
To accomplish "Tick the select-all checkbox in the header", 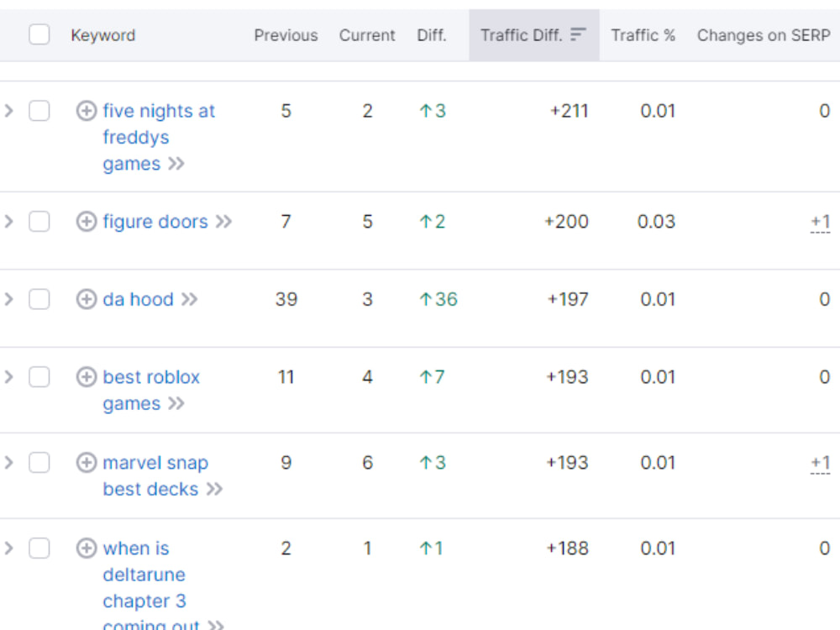I will point(39,34).
